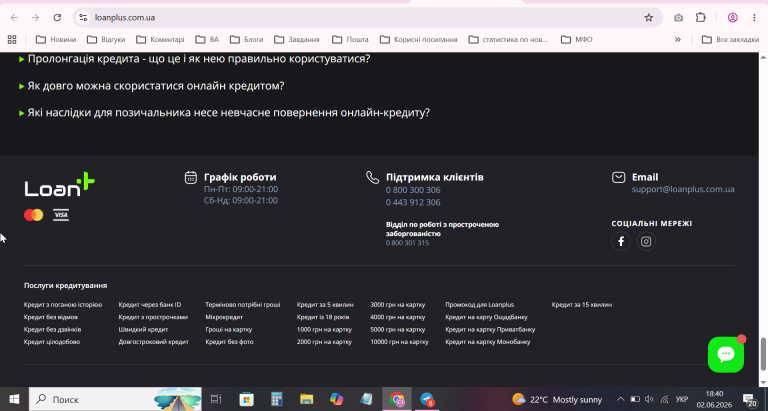Open the browser extensions puzzle icon
768x411 pixels.
coord(701,18)
